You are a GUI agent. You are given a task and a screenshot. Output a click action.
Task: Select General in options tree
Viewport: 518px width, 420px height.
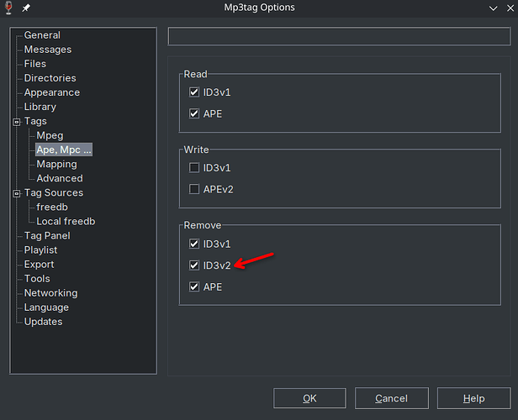(x=42, y=35)
